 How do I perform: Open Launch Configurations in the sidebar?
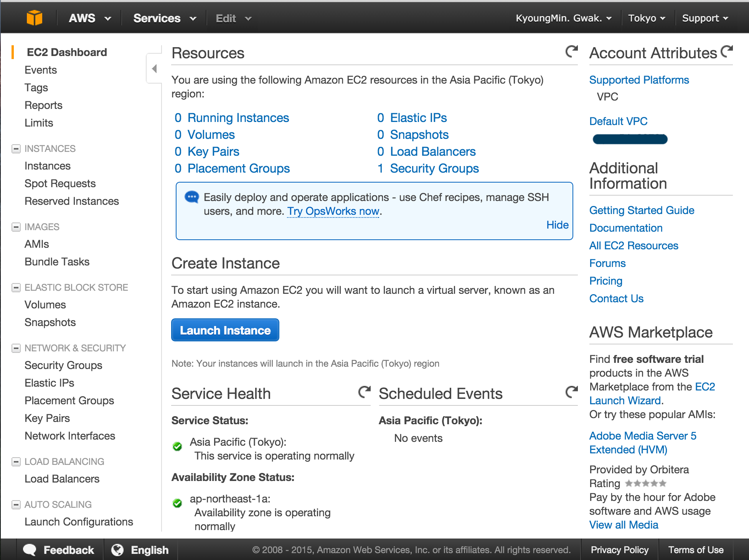79,522
